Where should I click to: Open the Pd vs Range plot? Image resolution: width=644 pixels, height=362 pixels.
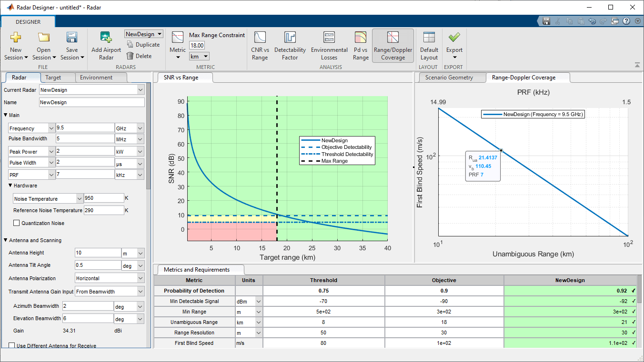click(x=361, y=38)
